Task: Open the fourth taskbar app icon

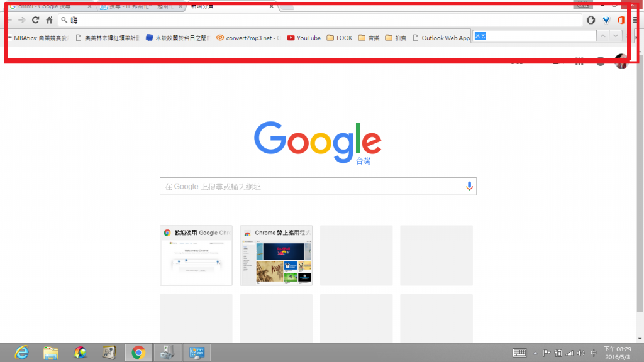Action: pyautogui.click(x=109, y=353)
